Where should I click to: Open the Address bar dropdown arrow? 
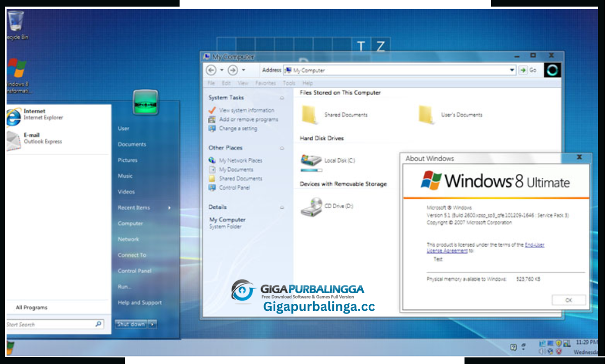[x=512, y=70]
